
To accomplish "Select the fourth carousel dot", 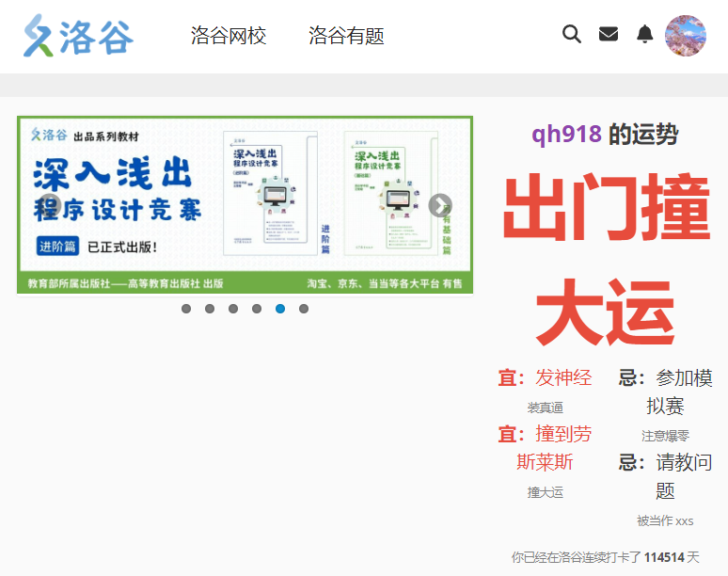I will click(x=257, y=309).
